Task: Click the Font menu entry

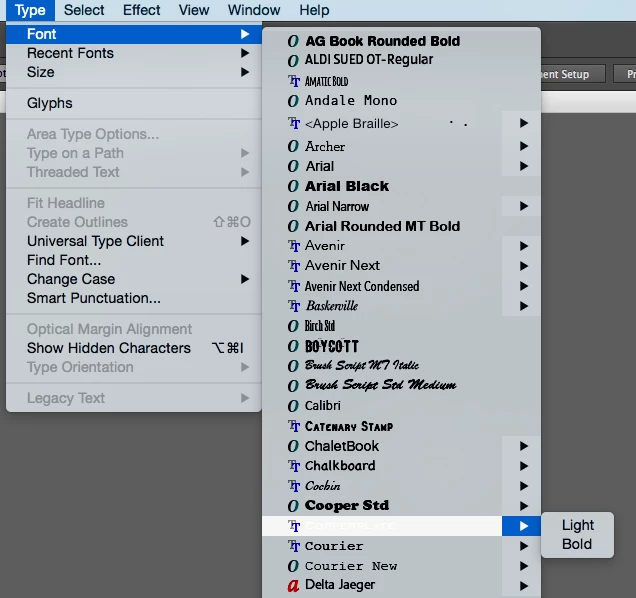Action: point(134,34)
